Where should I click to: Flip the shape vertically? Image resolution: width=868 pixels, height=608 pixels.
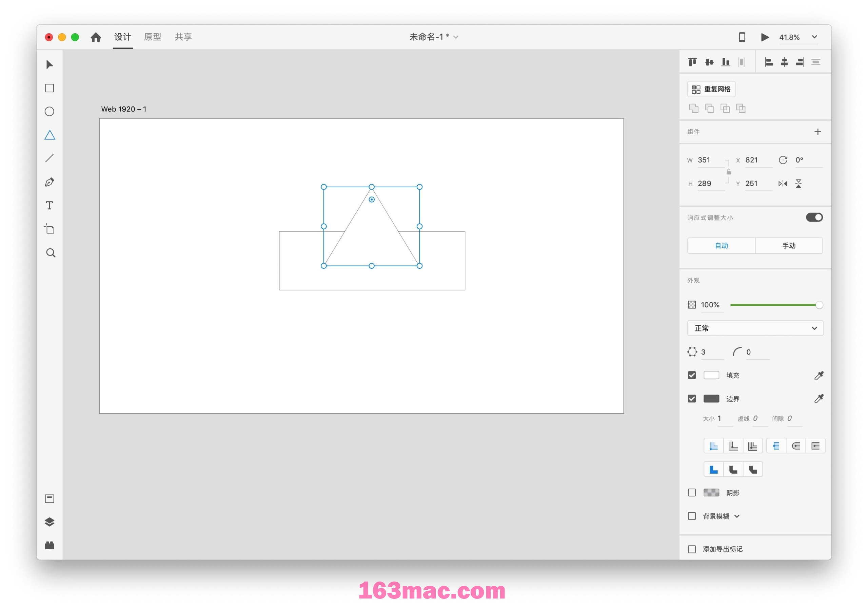(798, 184)
